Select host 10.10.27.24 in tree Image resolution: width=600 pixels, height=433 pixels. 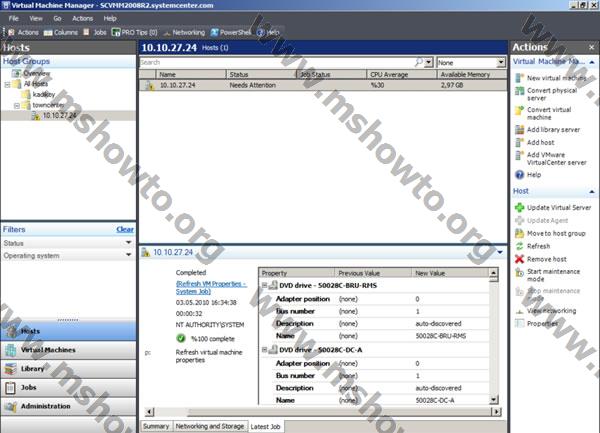[x=59, y=116]
